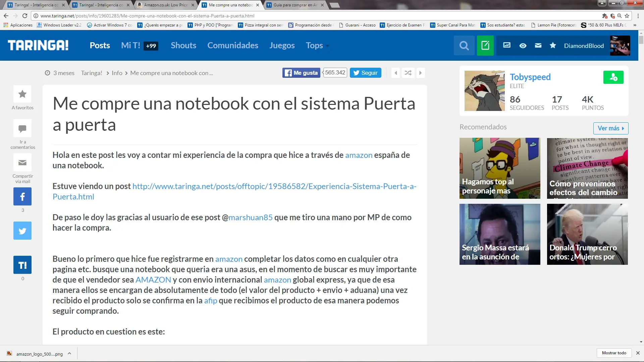The height and width of the screenshot is (362, 644).
Task: Open Tobyspeed profile name link
Action: (530, 77)
